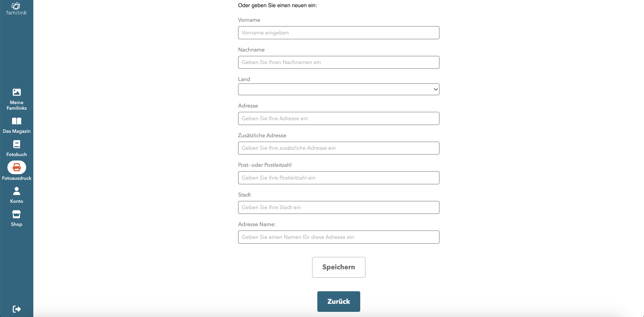Click the Adresse input field
The image size is (644, 317).
tap(339, 118)
